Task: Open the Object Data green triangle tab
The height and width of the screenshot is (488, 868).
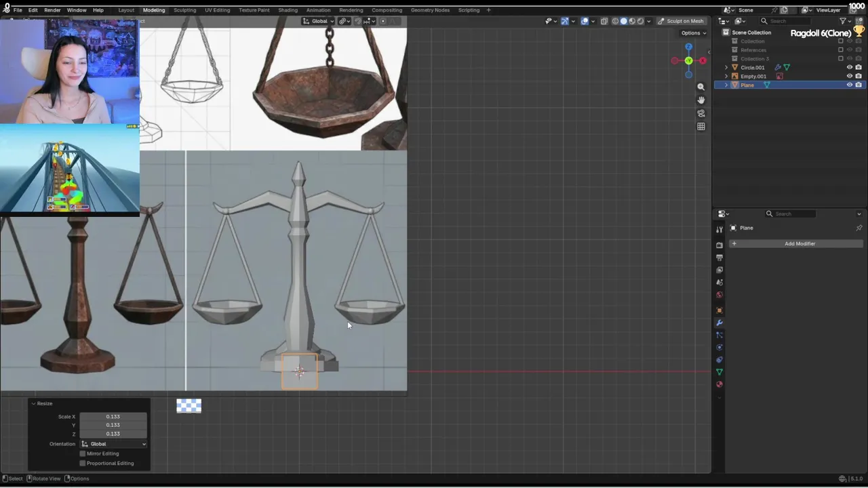Action: coord(719,371)
